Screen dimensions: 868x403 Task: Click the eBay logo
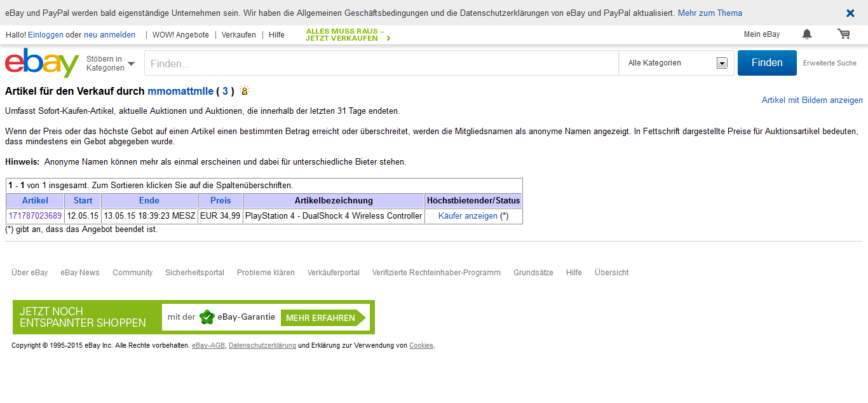(42, 63)
